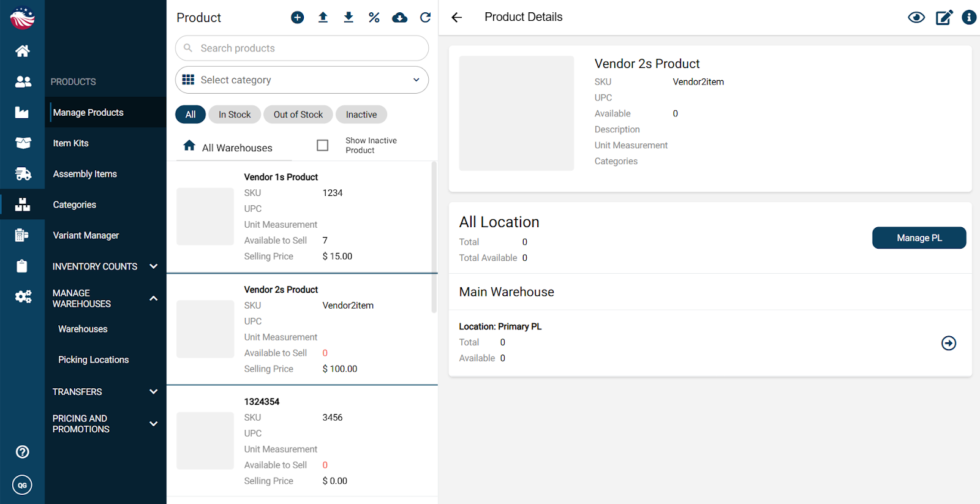Viewport: 980px width, 504px height.
Task: Click the Search products input field
Action: [306, 48]
